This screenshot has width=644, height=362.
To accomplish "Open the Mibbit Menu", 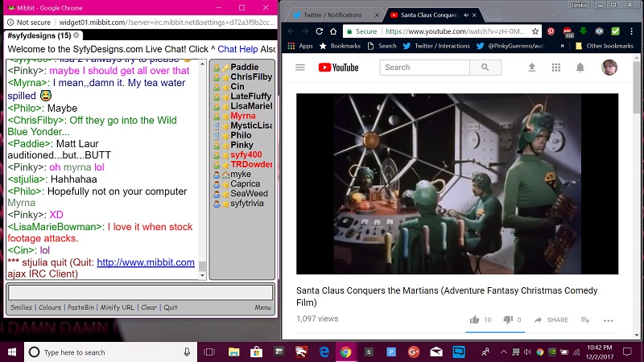I will (262, 307).
